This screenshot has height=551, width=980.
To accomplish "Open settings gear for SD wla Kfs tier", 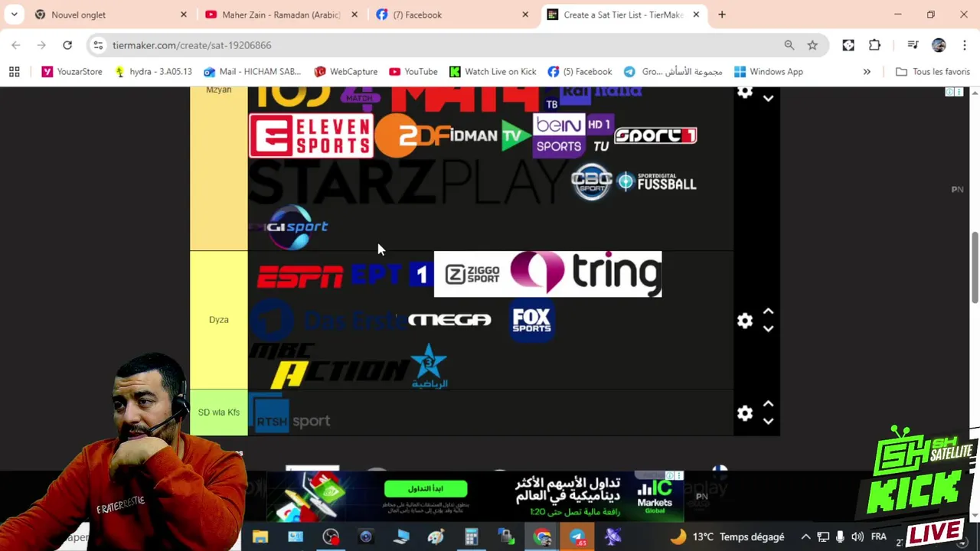I will click(745, 413).
